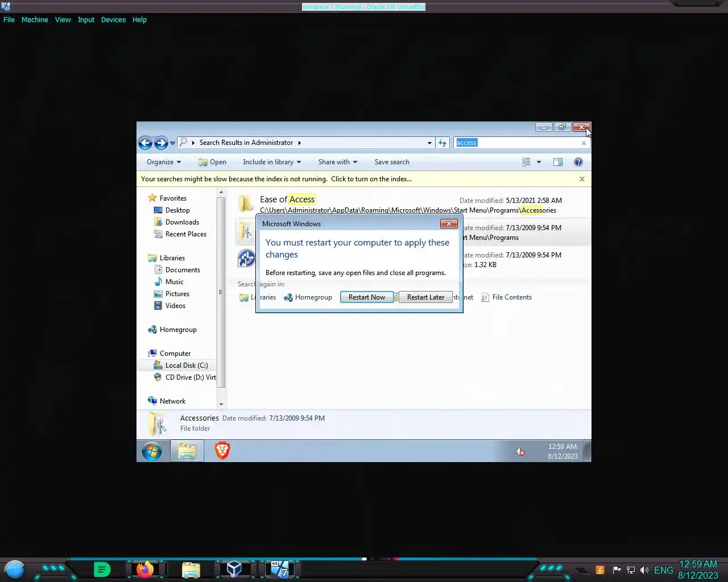Click the Show desktop strip on guest taskbar
Viewport: 728px width, 582px height.
[588, 451]
